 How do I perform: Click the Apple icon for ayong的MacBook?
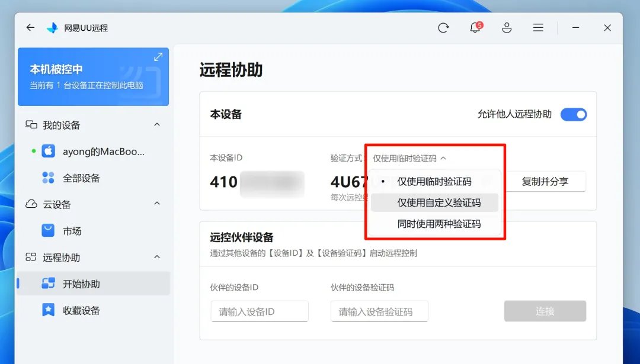click(48, 152)
